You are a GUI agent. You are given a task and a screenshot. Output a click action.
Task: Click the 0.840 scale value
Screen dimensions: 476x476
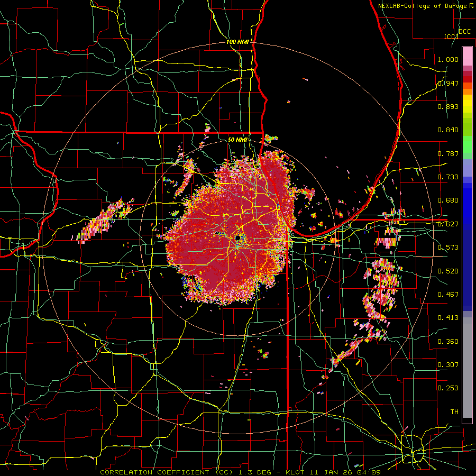[448, 130]
